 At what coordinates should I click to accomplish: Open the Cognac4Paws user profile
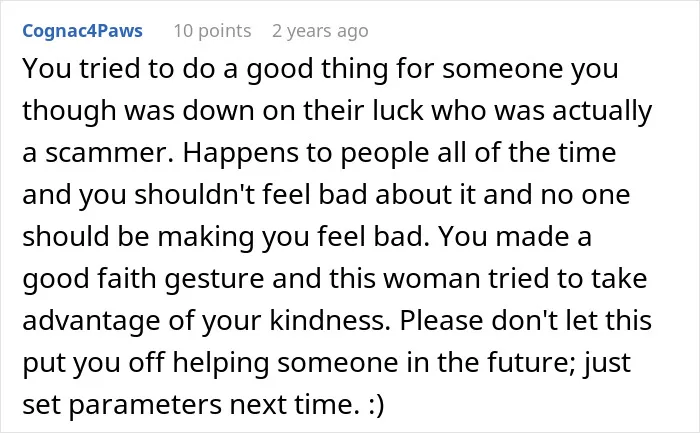(83, 31)
